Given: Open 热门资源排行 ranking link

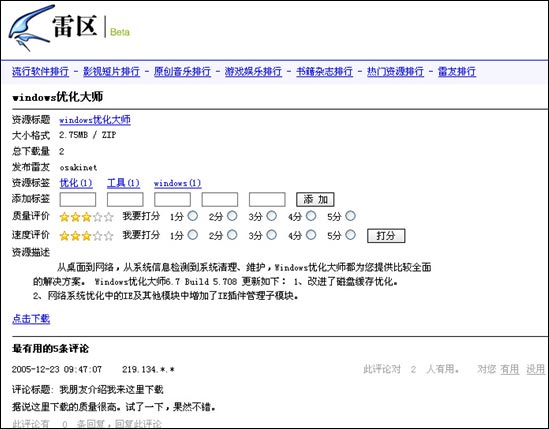Looking at the screenshot, I should tap(395, 72).
